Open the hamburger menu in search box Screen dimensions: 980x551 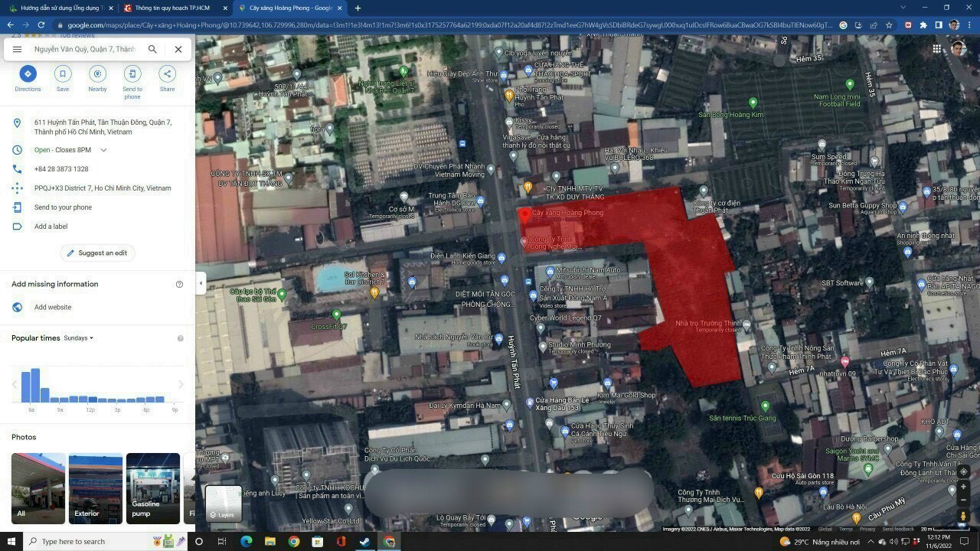[17, 49]
